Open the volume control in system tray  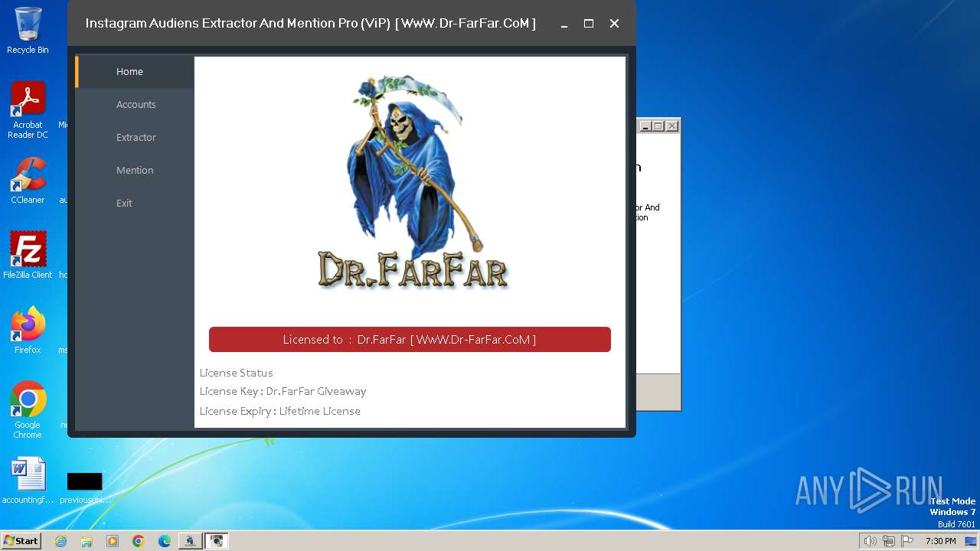point(871,541)
